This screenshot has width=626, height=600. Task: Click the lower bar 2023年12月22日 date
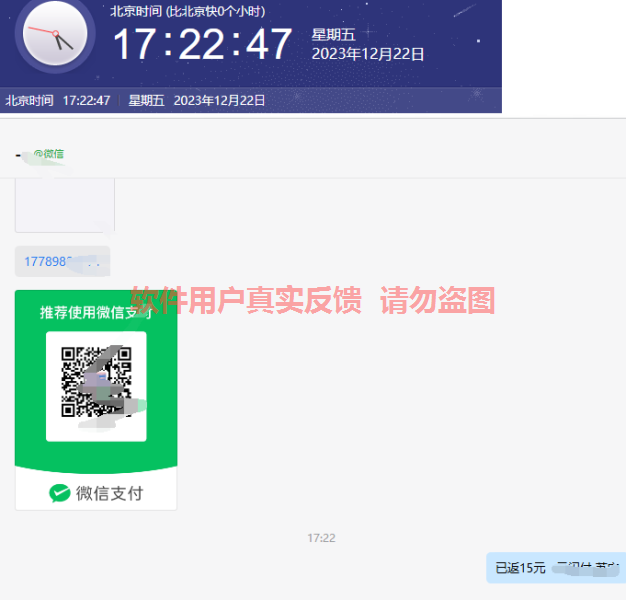click(219, 100)
